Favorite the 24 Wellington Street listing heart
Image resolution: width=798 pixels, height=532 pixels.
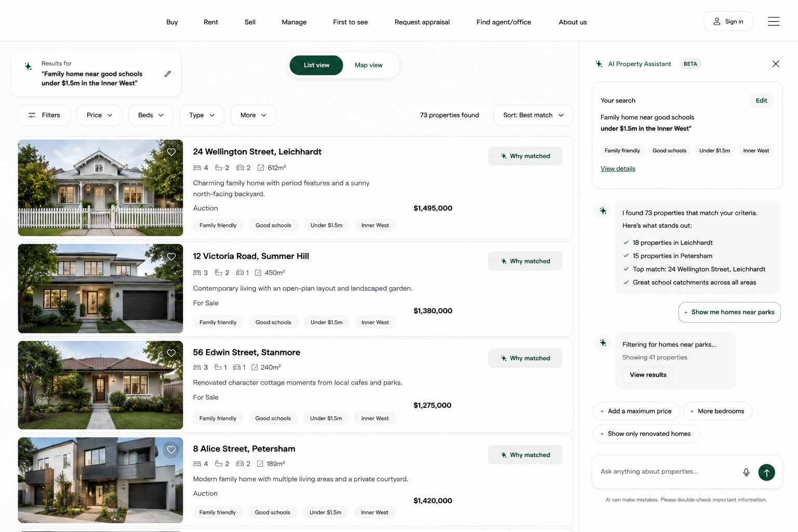pyautogui.click(x=171, y=152)
